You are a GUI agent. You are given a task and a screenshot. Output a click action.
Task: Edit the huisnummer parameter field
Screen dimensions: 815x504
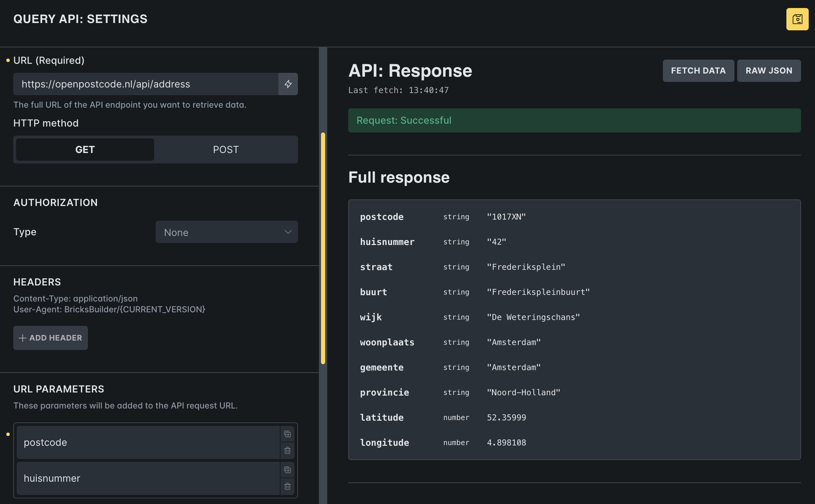click(x=148, y=478)
